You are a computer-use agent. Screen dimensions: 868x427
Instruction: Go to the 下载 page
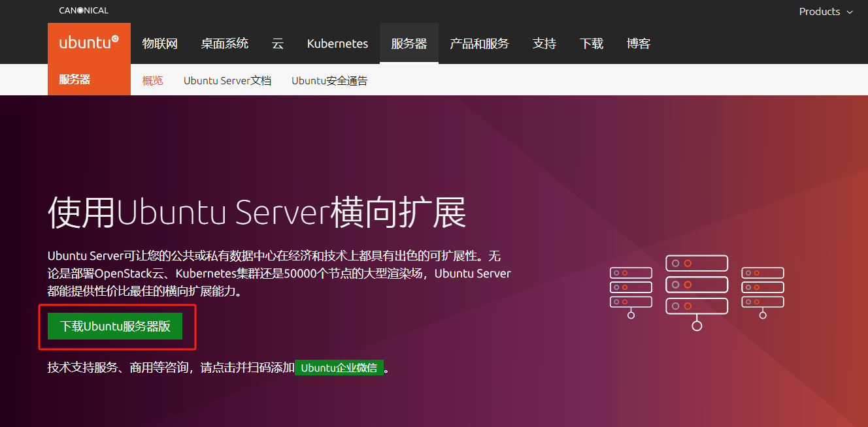tap(592, 44)
